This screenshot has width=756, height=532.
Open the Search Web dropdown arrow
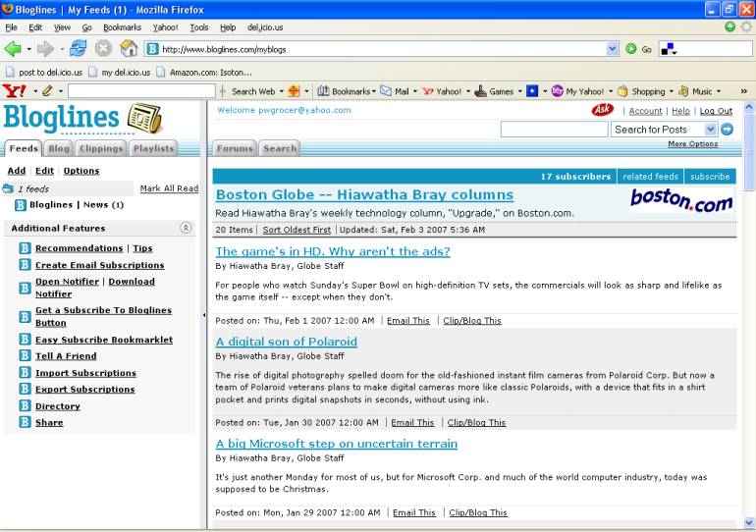(282, 90)
